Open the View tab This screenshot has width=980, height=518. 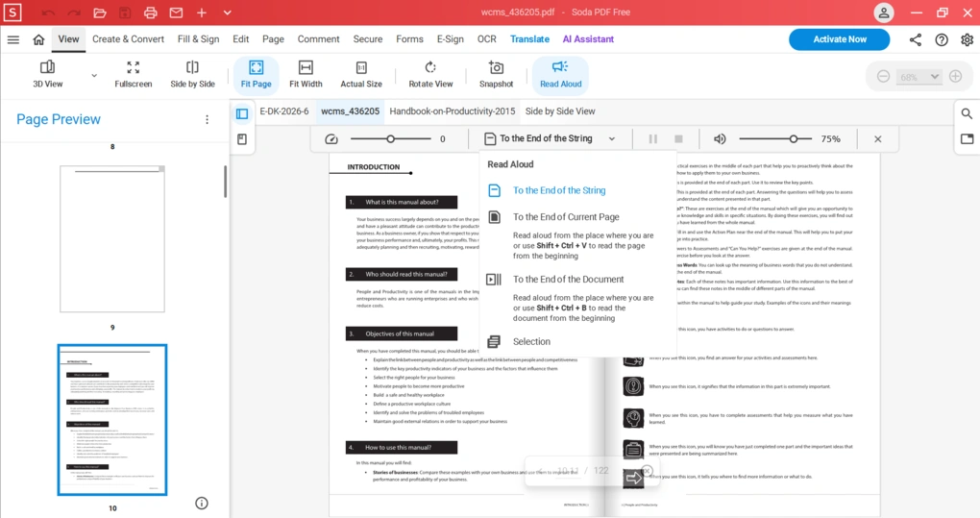click(69, 38)
